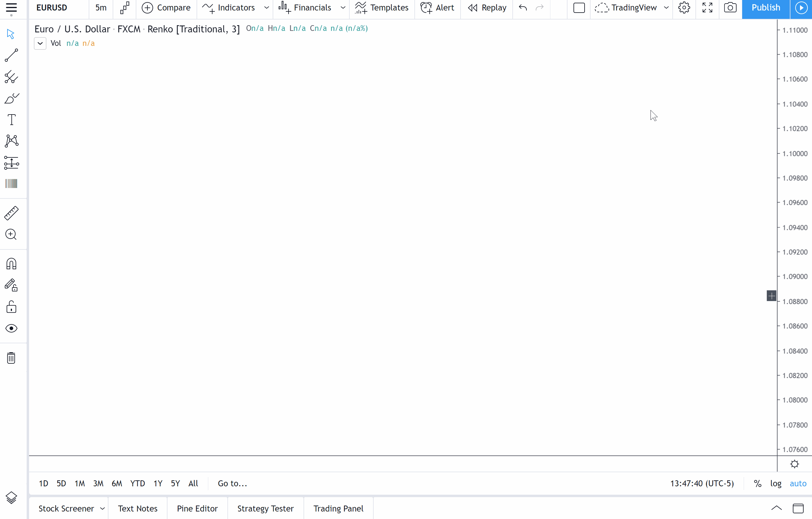Collapse the Vol indicator legend chevron

40,43
